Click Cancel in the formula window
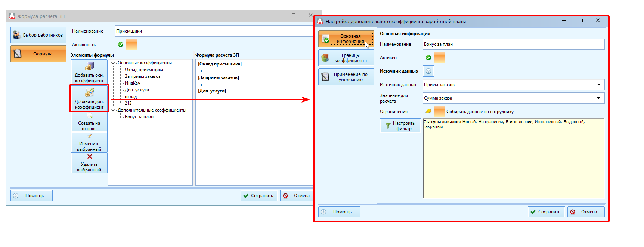The image size is (644, 247). [x=297, y=196]
